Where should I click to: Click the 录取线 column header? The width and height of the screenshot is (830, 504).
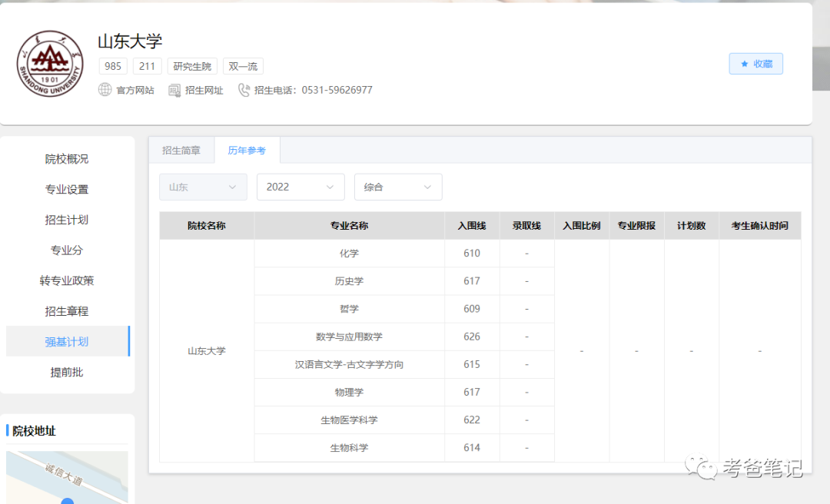point(526,226)
